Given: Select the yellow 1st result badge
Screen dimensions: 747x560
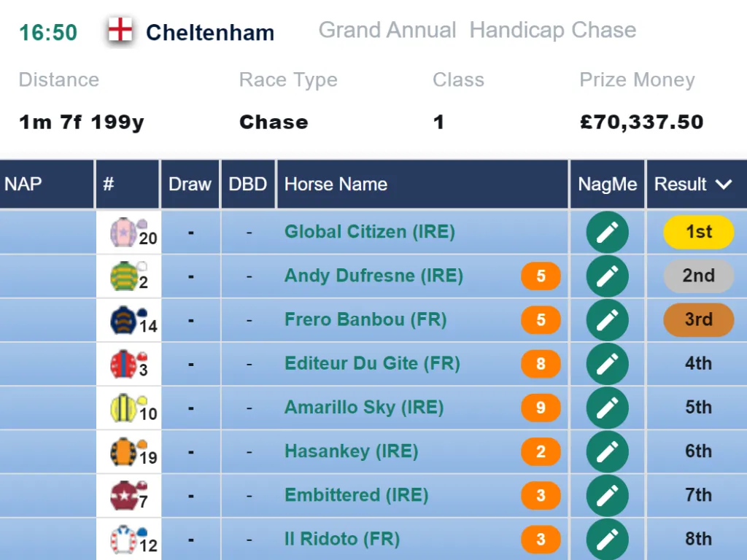Looking at the screenshot, I should pyautogui.click(x=698, y=232).
